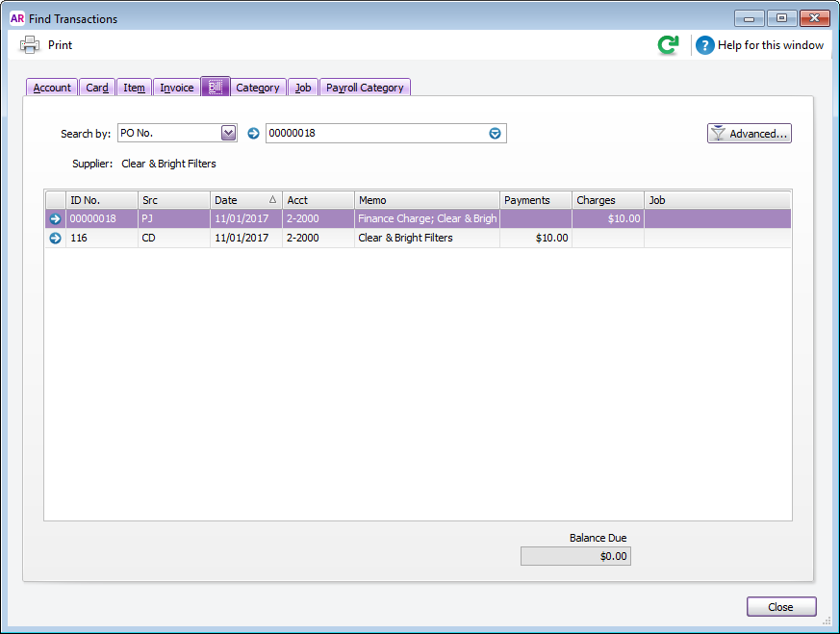This screenshot has width=840, height=634.
Task: Click the ID No. column header
Action: 102,200
